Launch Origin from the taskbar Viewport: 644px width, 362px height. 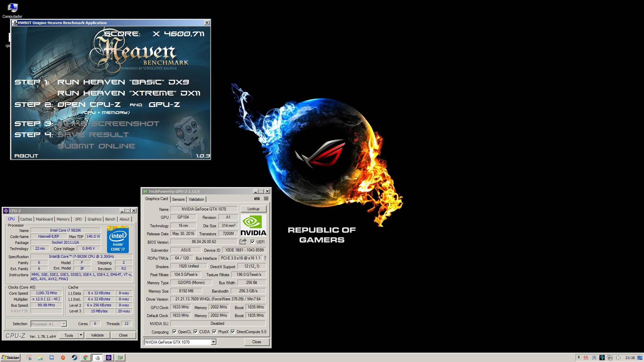coord(63,358)
